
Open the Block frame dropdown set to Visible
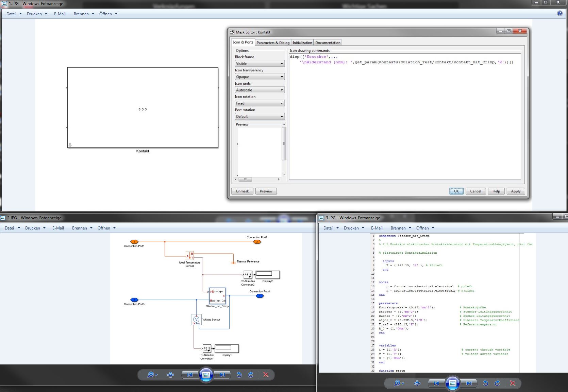pos(260,64)
